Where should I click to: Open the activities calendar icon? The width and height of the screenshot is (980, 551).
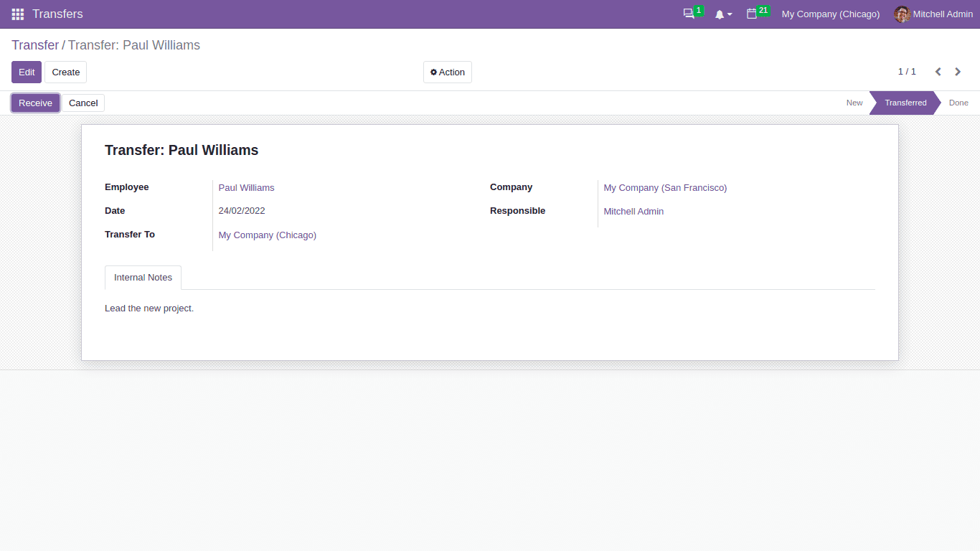pos(753,14)
